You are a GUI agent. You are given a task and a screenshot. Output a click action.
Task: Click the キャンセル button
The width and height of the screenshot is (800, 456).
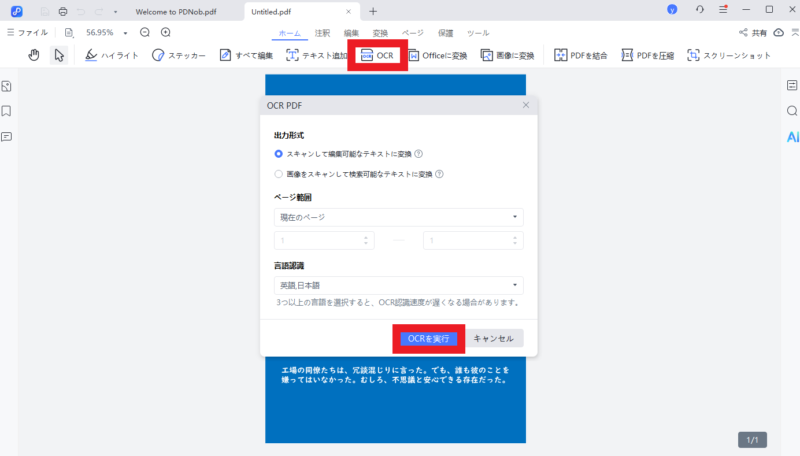pos(493,338)
